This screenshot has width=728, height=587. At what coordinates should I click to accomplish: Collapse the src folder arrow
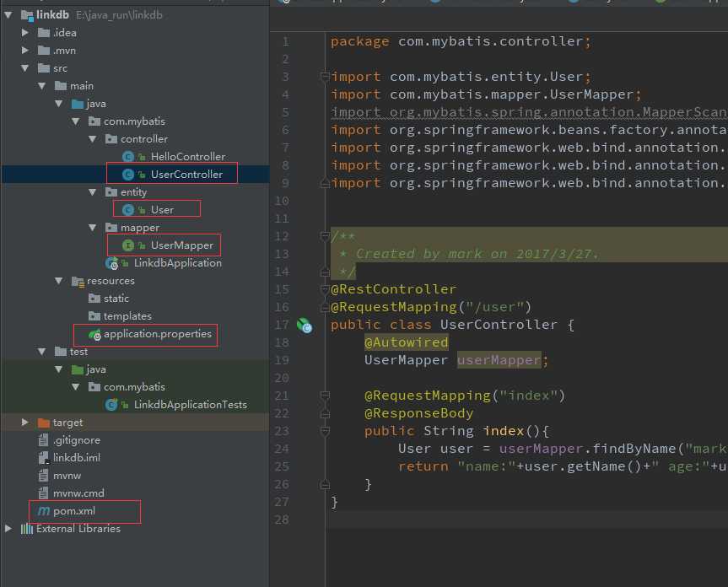coord(25,68)
